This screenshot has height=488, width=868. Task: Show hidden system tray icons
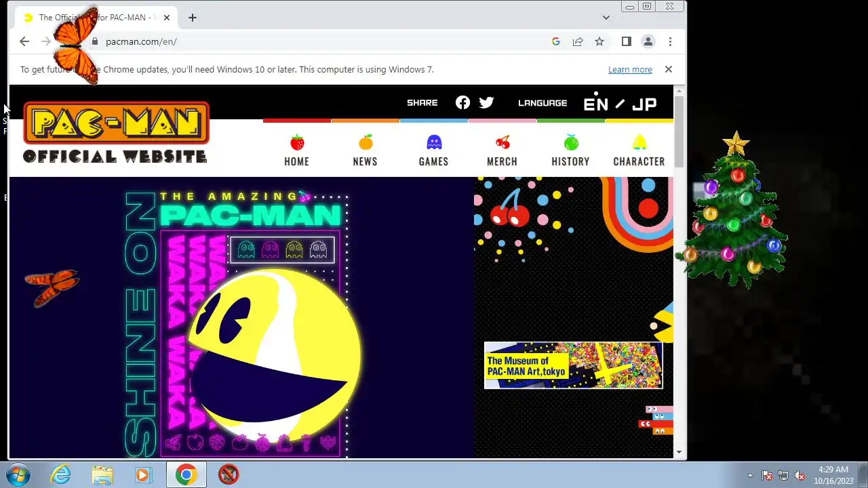click(750, 475)
